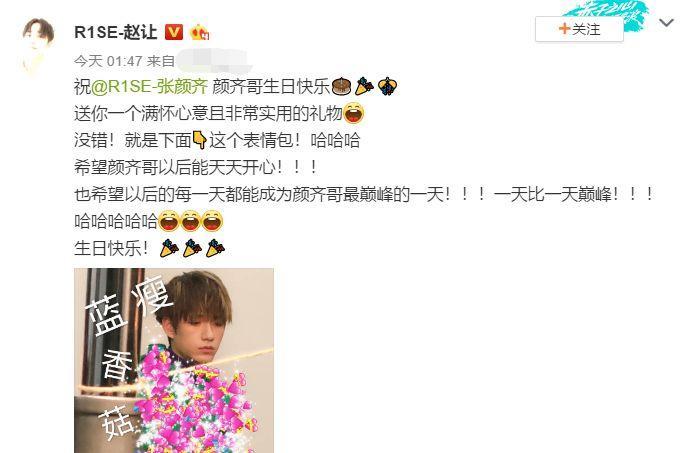Open the @R1SE-张颜齐 mention link
The height and width of the screenshot is (453, 683).
coord(150,87)
